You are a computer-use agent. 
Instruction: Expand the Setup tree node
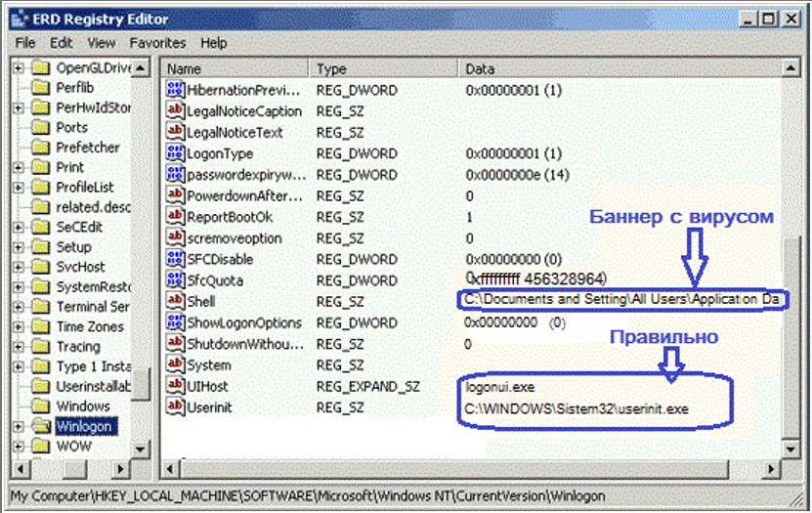(19, 247)
